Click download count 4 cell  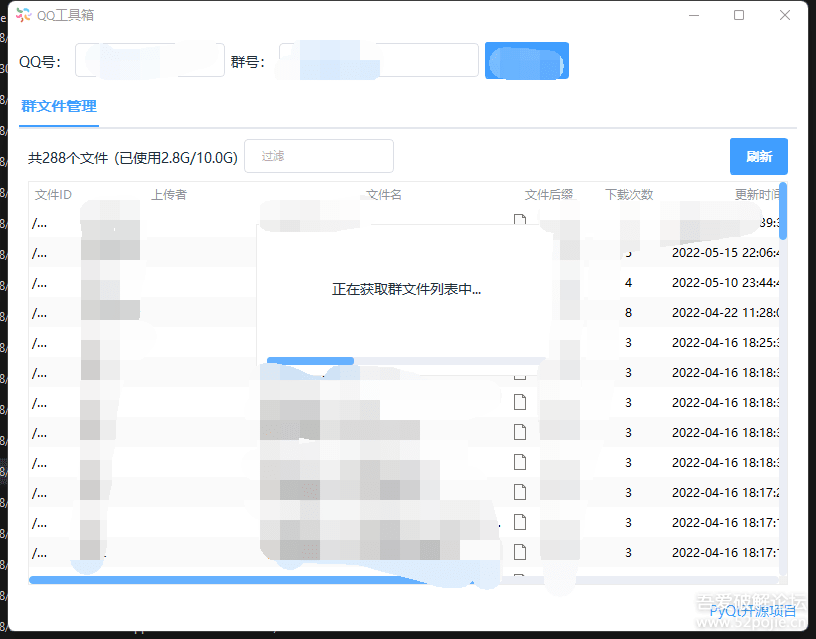point(628,283)
